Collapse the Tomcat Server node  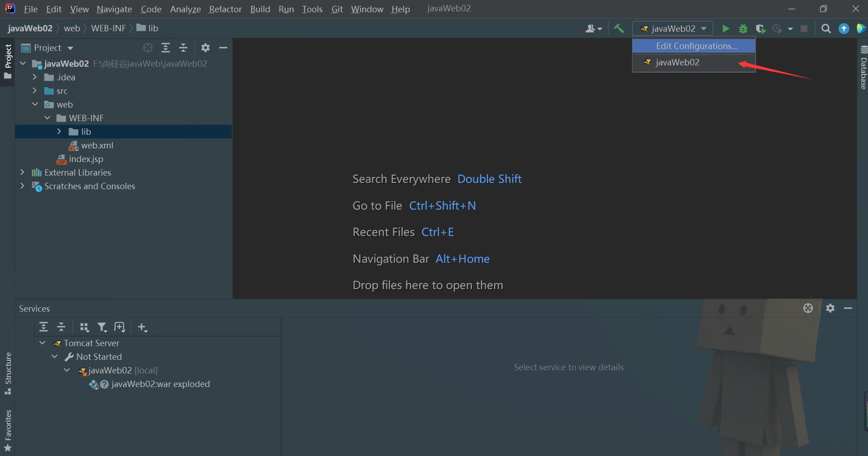point(43,343)
